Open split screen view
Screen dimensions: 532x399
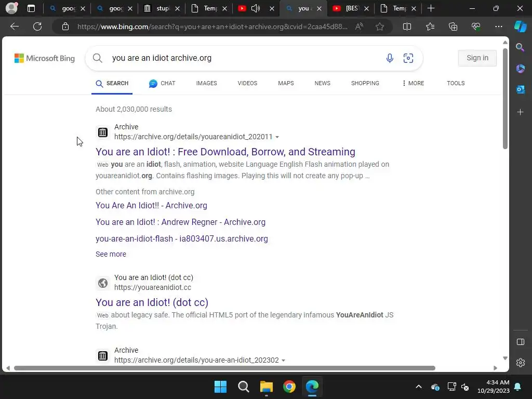tap(407, 26)
